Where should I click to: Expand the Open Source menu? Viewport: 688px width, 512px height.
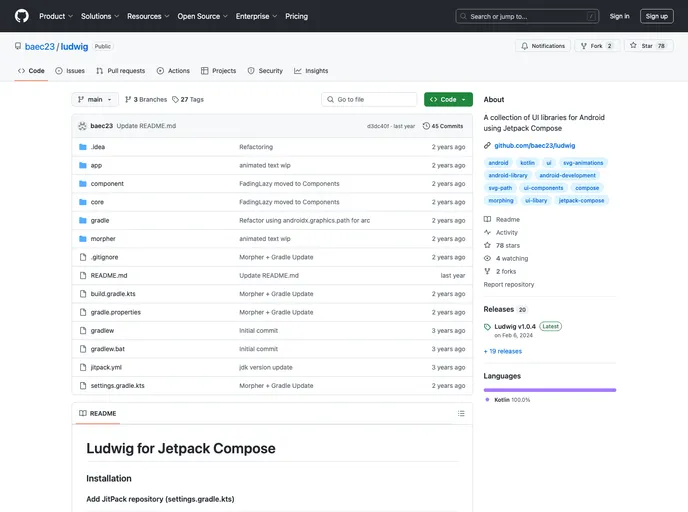pyautogui.click(x=202, y=16)
